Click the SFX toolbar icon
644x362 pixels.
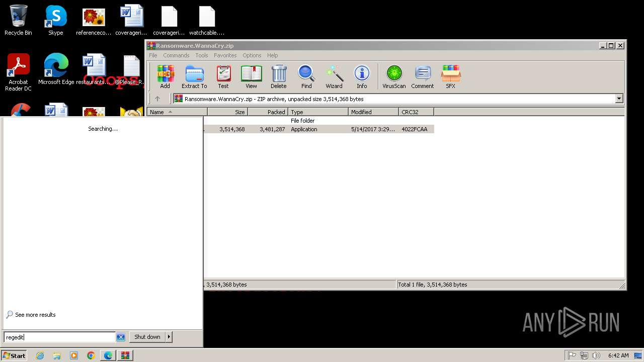click(x=450, y=77)
